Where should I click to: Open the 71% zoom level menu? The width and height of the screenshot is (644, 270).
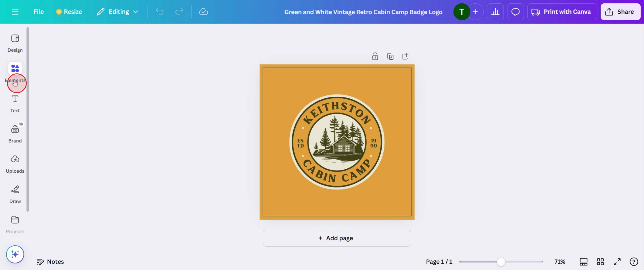point(559,262)
